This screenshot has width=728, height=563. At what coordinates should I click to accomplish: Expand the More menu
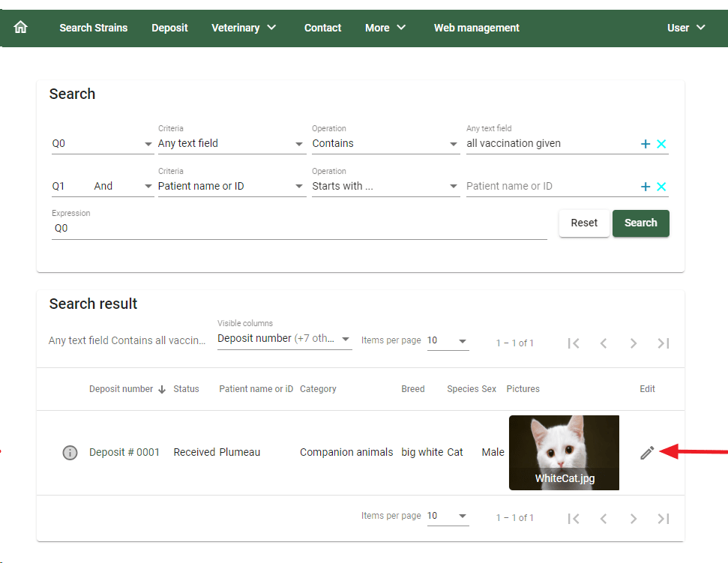[385, 28]
